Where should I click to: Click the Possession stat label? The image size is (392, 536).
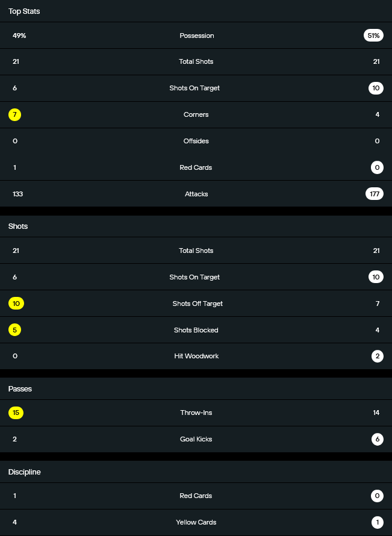[196, 36]
